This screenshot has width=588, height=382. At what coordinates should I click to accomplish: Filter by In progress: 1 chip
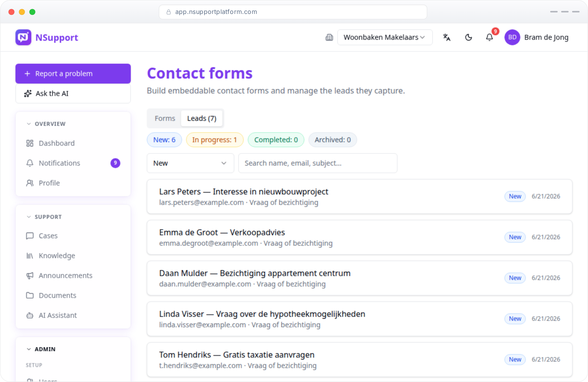[215, 140]
